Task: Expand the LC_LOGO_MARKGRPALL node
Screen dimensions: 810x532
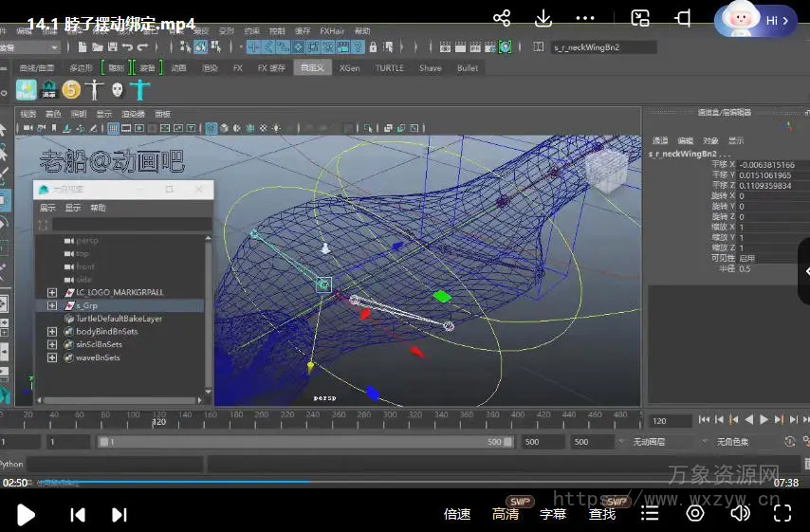Action: (52, 293)
